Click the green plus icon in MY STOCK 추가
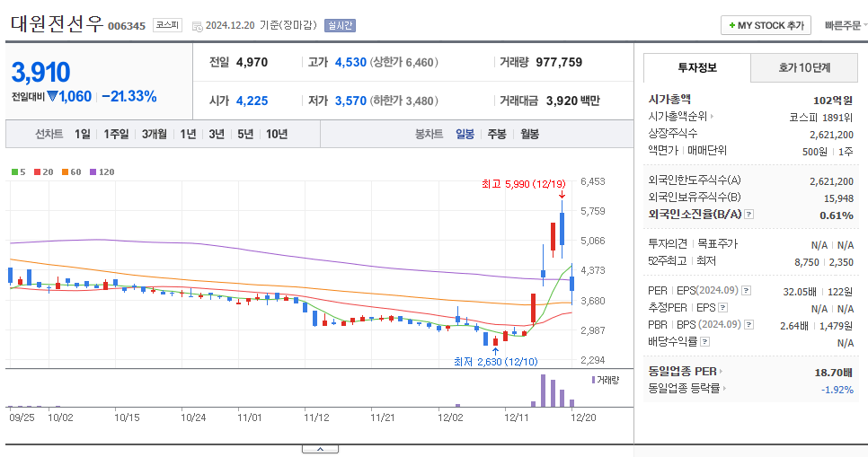868x457 pixels. pos(731,25)
